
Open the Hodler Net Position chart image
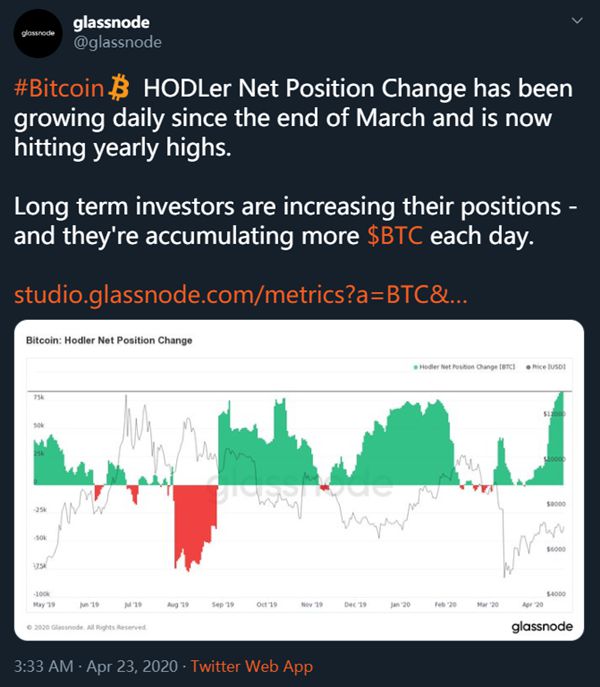(299, 480)
